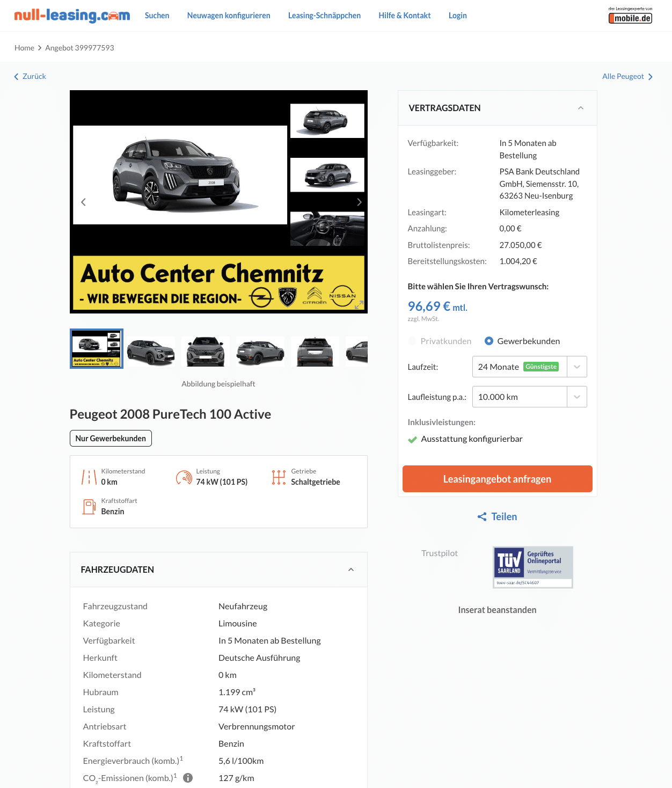Click the CO2 emissions info icon
Screen dimensions: 672x788
pyautogui.click(x=188, y=778)
